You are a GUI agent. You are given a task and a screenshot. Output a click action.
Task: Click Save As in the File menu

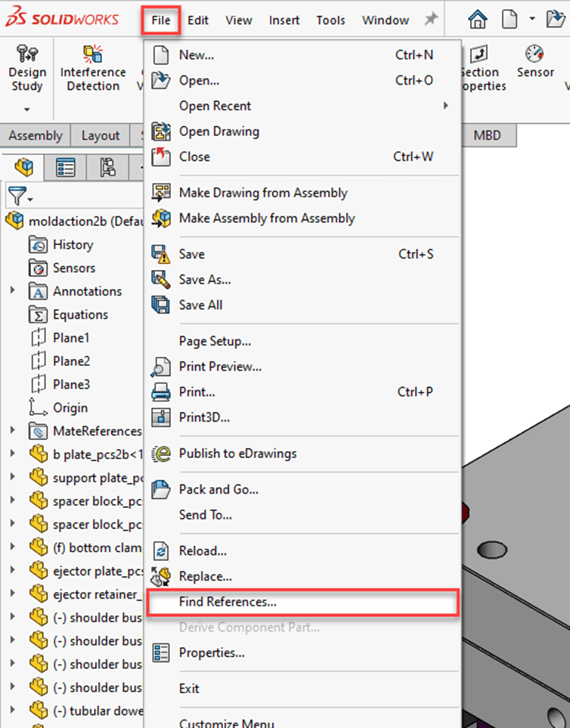(x=205, y=280)
